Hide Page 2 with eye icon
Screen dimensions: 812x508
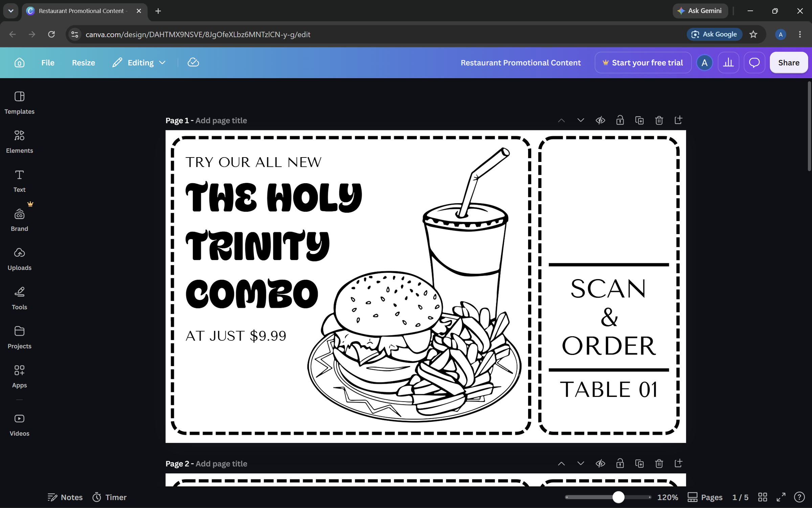coord(600,463)
